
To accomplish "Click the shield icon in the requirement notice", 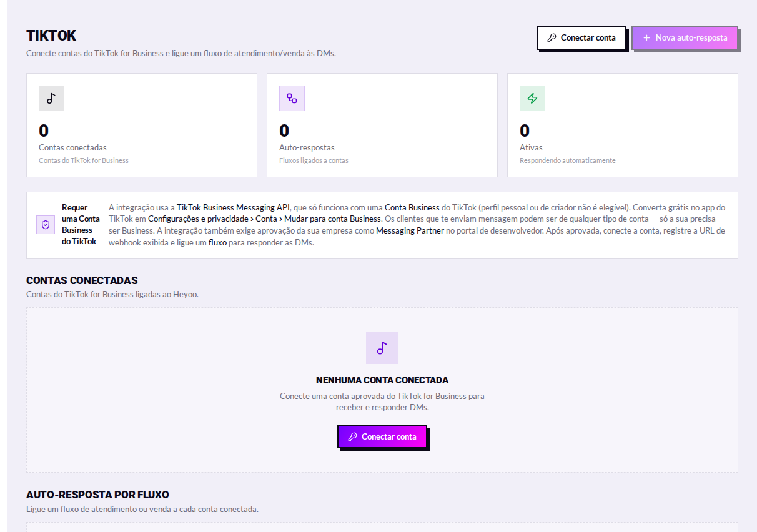I will coord(46,225).
